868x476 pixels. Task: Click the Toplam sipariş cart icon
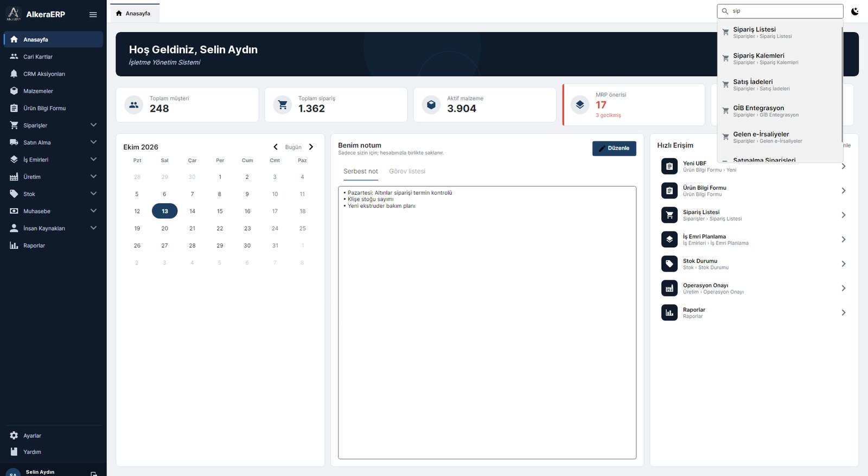pos(283,105)
